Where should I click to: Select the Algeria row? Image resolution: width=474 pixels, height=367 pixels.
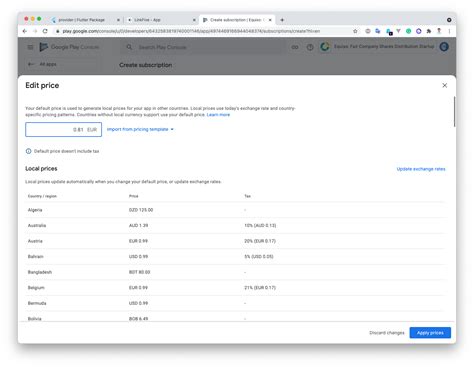click(x=235, y=210)
